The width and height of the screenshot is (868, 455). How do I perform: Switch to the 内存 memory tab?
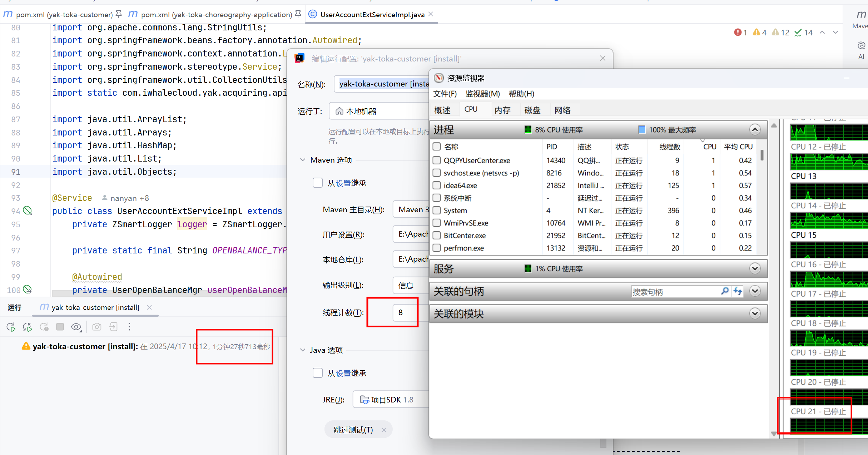tap(502, 110)
